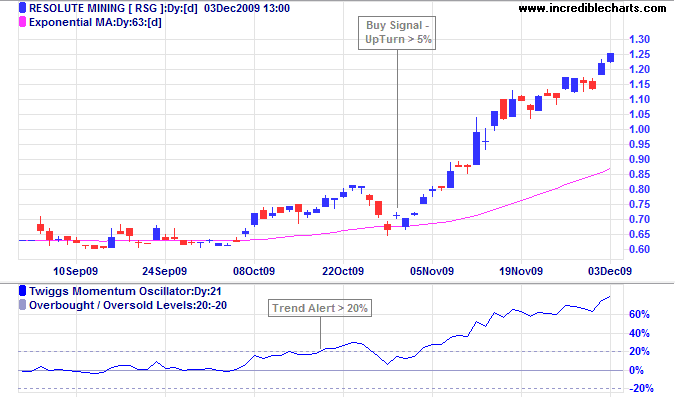Click the Trend Alert > 20% annotation box
Viewport: 675px width, 400px height.
pos(320,308)
